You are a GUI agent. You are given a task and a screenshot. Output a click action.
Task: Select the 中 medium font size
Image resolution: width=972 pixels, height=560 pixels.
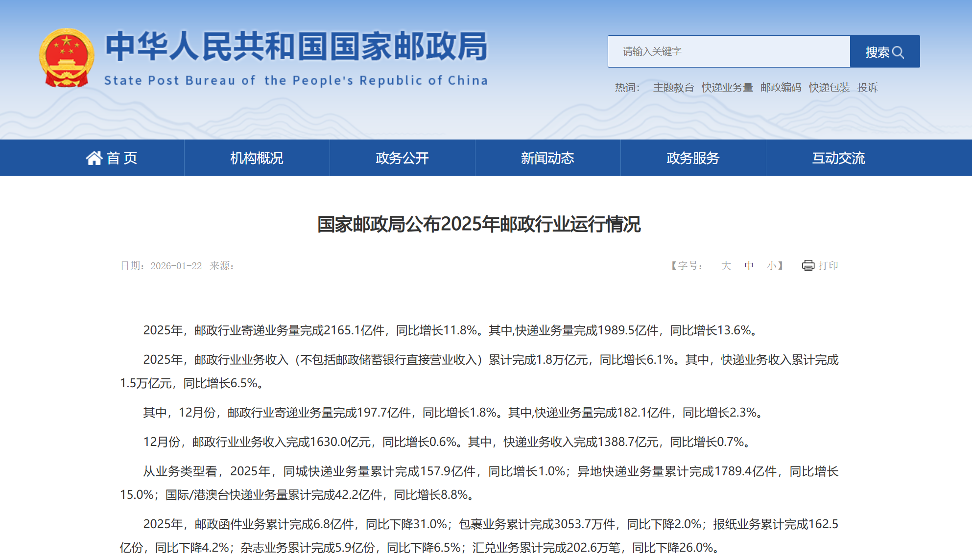coord(749,265)
